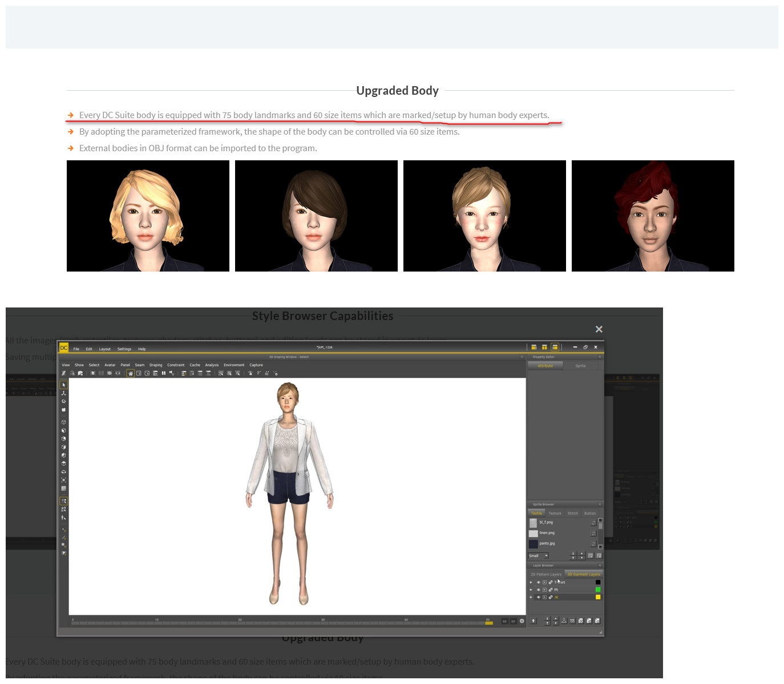Viewport: 784px width, 684px height.
Task: Click the DC application logo
Action: click(64, 348)
